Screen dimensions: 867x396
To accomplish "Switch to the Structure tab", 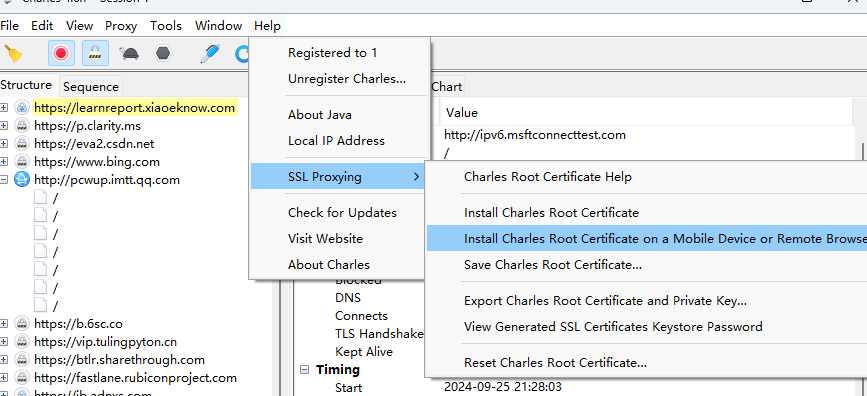I will (27, 85).
